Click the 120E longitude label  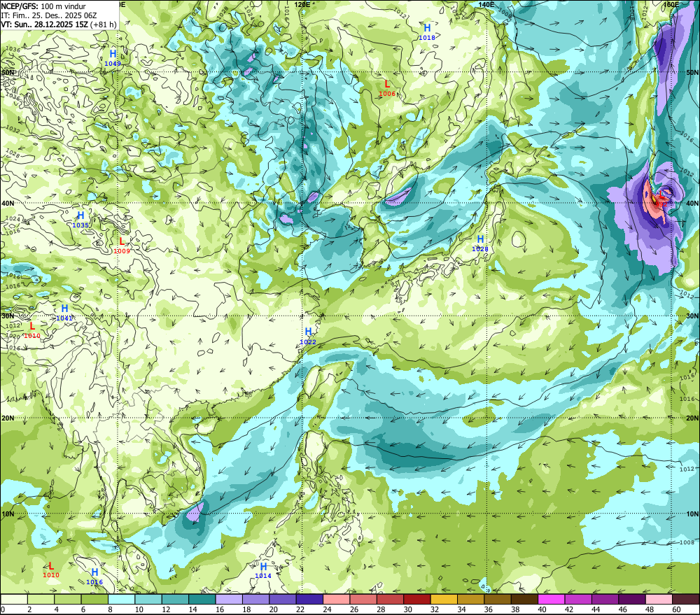(x=302, y=4)
